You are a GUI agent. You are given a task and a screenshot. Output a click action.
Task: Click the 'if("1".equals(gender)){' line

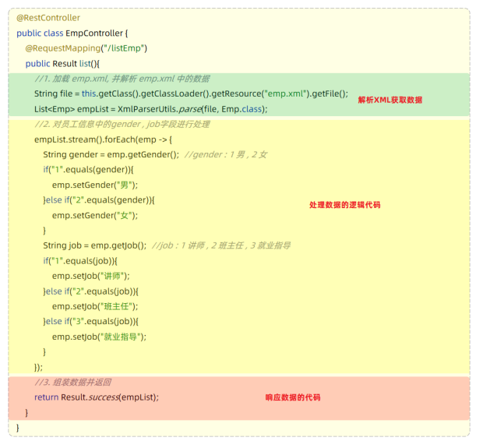tap(88, 170)
